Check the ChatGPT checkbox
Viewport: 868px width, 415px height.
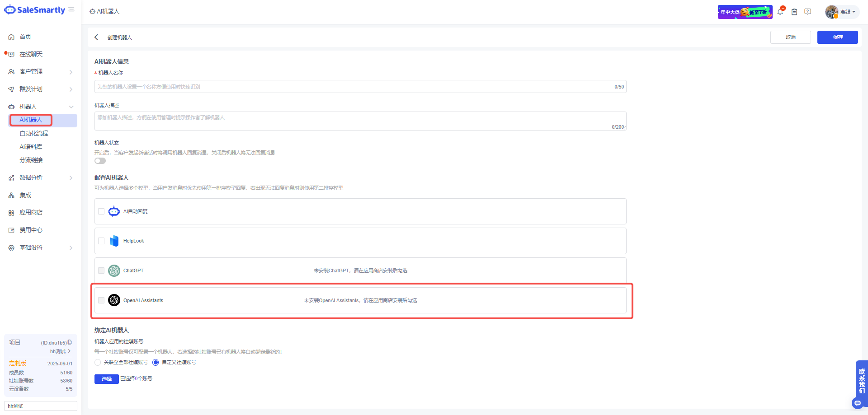101,270
